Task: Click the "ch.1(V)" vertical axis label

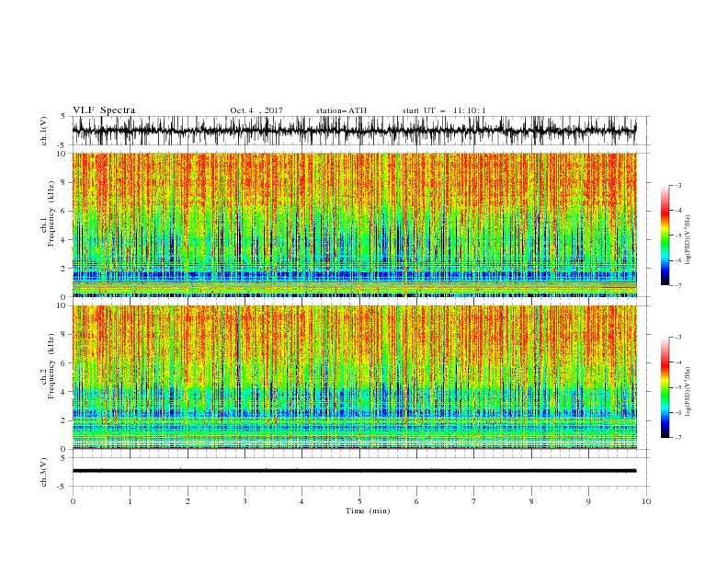Action: pyautogui.click(x=44, y=131)
